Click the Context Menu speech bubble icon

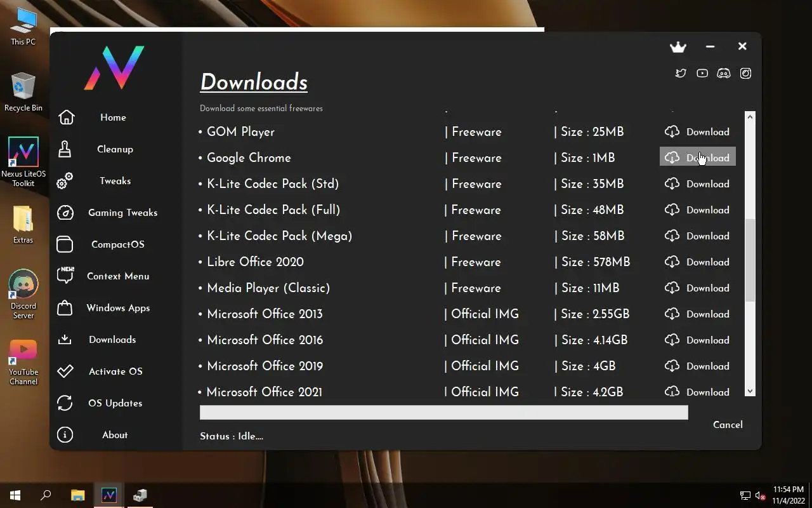coord(65,275)
